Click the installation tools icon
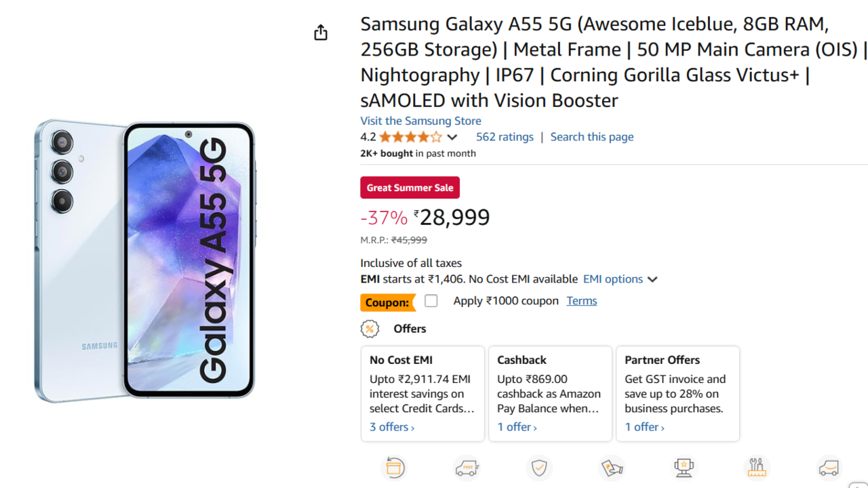The width and height of the screenshot is (868, 488). 756,468
